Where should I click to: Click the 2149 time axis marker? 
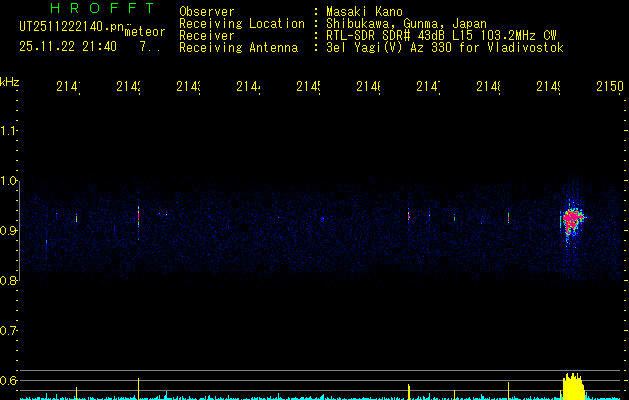pos(548,87)
